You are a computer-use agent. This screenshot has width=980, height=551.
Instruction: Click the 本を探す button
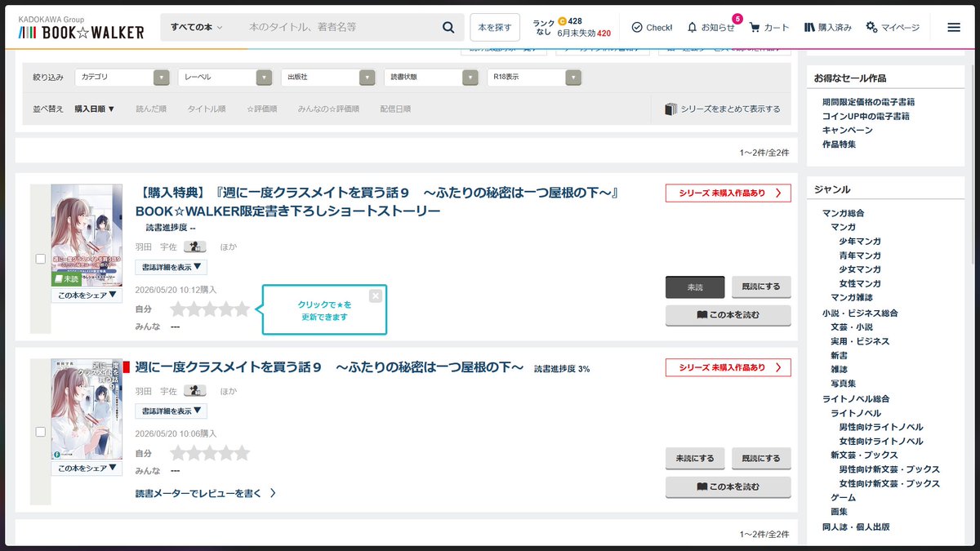(495, 27)
